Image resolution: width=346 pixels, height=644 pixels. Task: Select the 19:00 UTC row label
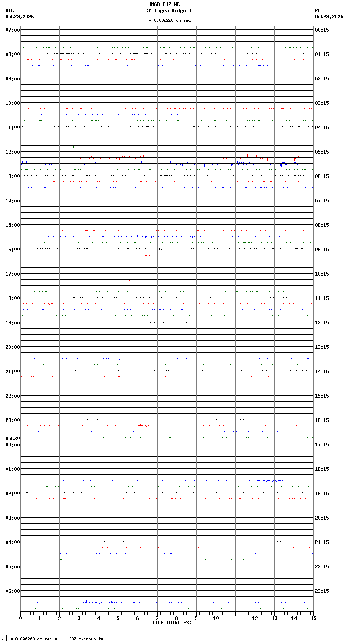13,323
